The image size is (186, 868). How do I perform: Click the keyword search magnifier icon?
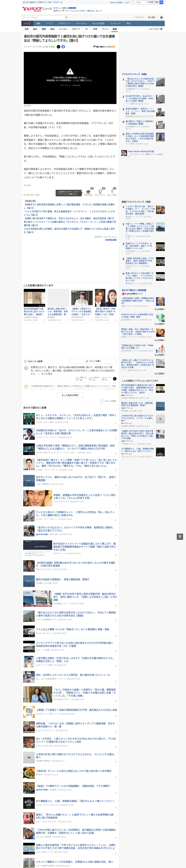pyautogui.click(x=66, y=18)
